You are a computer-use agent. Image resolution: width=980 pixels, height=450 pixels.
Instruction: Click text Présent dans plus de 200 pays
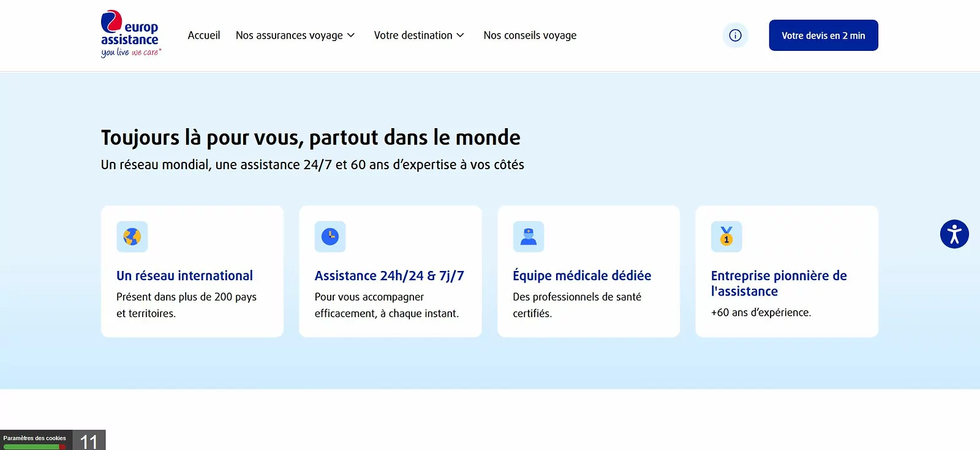click(187, 305)
